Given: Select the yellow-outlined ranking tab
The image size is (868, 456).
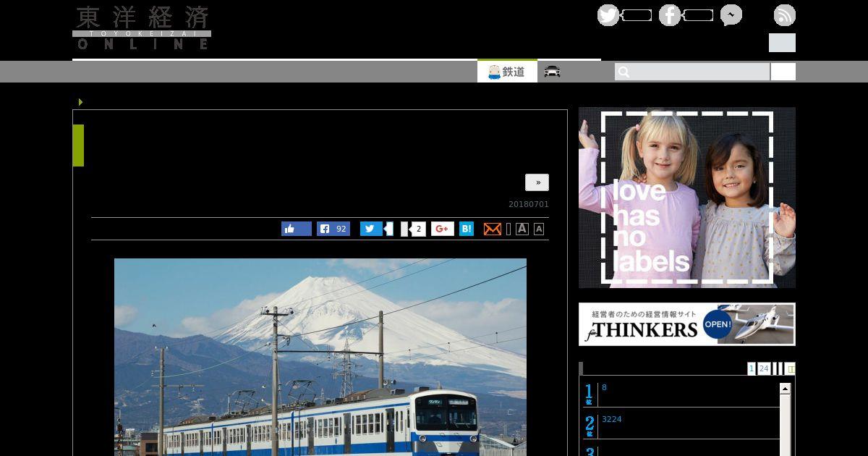Looking at the screenshot, I should 790,368.
